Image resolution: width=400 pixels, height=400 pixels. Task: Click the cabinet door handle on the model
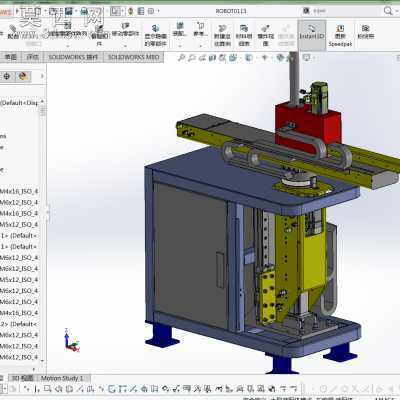[x=220, y=270]
